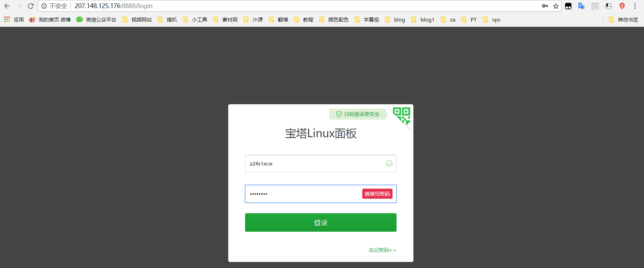Open the 微信公众平台 bookmark

click(x=96, y=20)
